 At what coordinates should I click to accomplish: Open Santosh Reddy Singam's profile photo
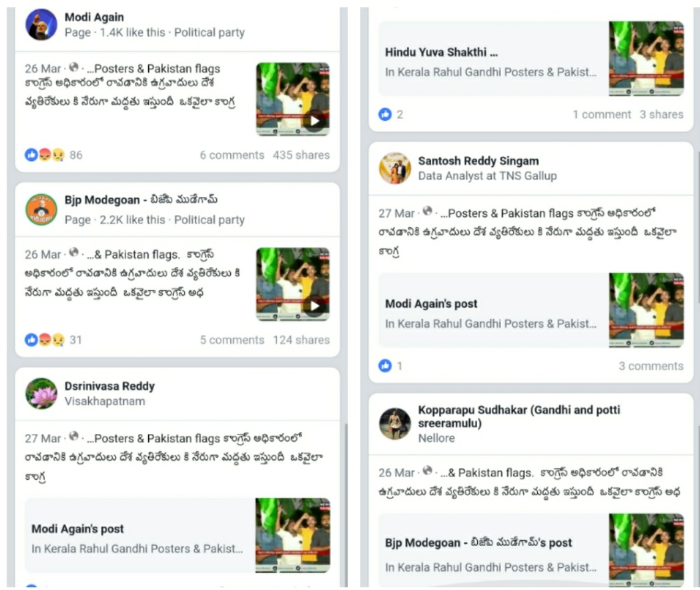pos(394,168)
